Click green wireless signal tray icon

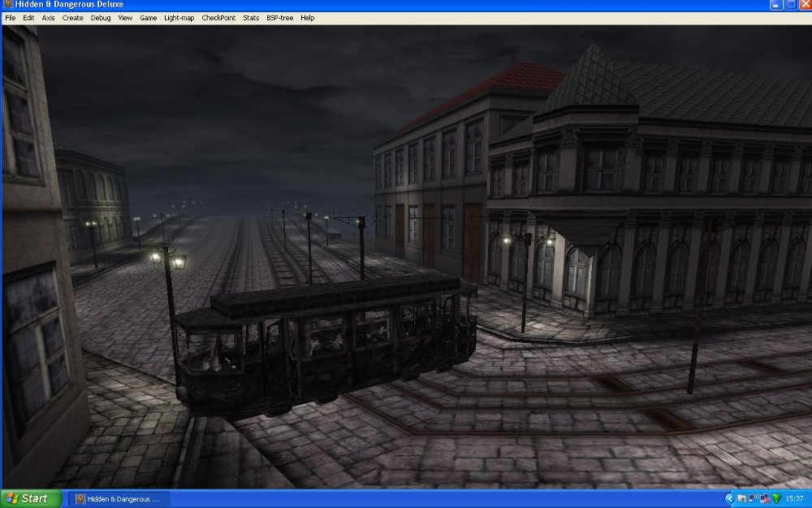click(776, 499)
